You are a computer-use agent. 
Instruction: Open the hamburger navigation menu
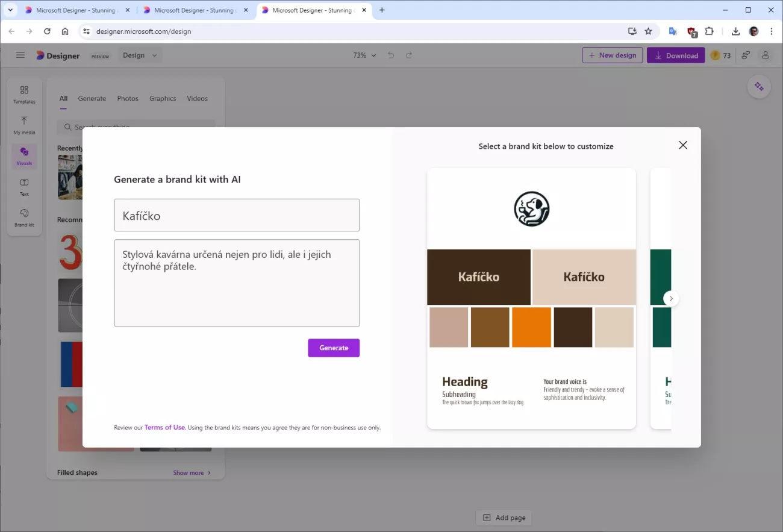[x=20, y=55]
